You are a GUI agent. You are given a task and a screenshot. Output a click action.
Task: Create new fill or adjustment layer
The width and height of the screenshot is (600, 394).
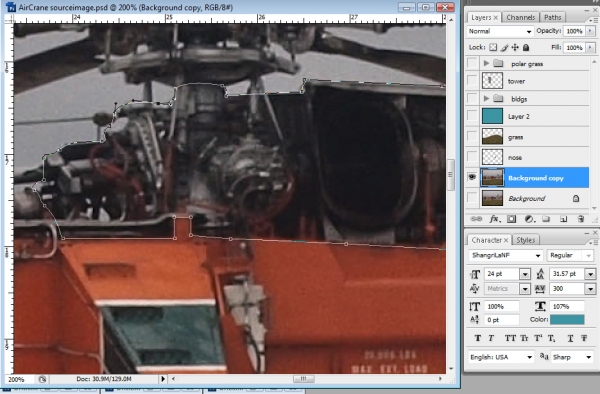click(529, 219)
